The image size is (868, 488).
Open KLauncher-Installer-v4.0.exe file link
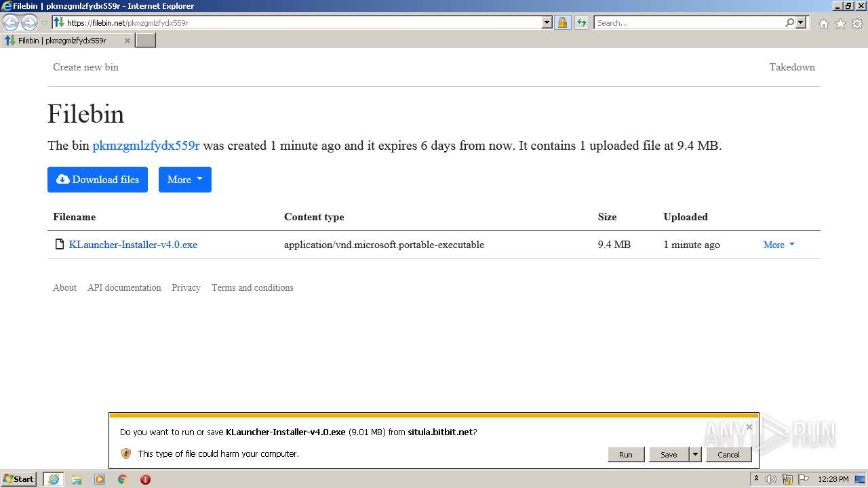(x=133, y=245)
